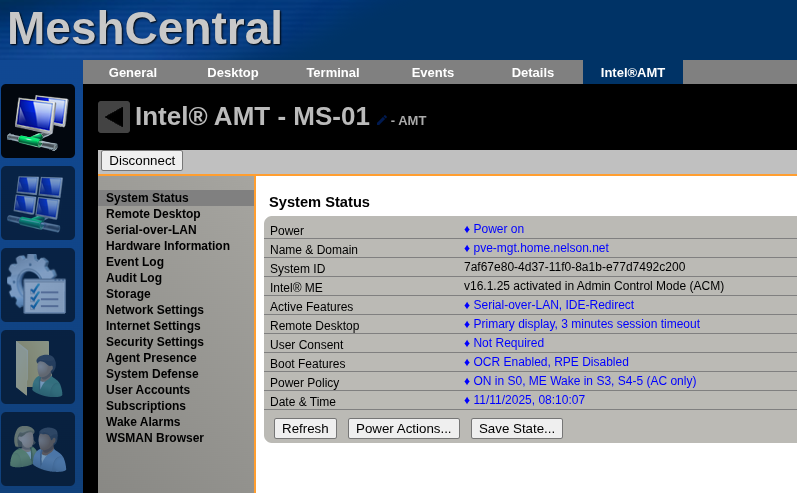Open the multi-computer device groups sidebar icon
The height and width of the screenshot is (493, 797).
[x=38, y=203]
